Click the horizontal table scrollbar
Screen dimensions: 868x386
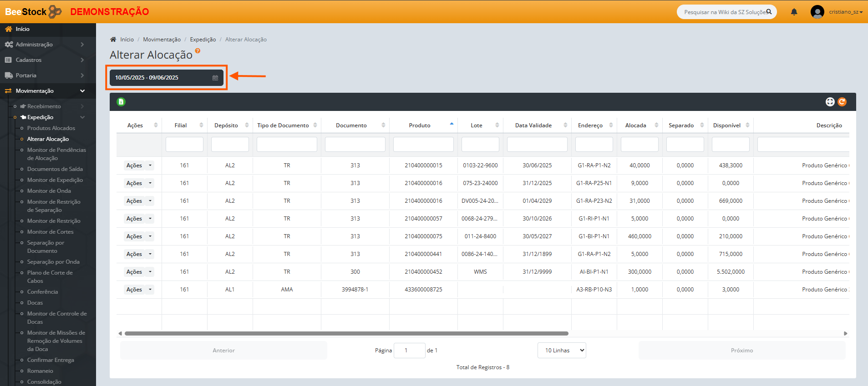[x=346, y=334]
